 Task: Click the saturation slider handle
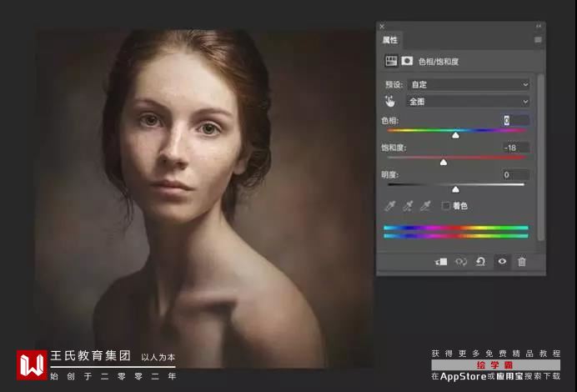coord(444,162)
